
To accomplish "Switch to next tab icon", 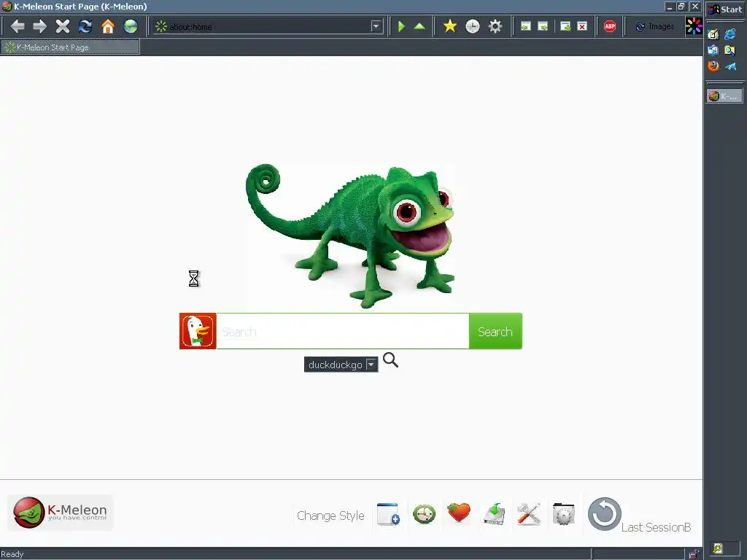I will click(x=543, y=26).
